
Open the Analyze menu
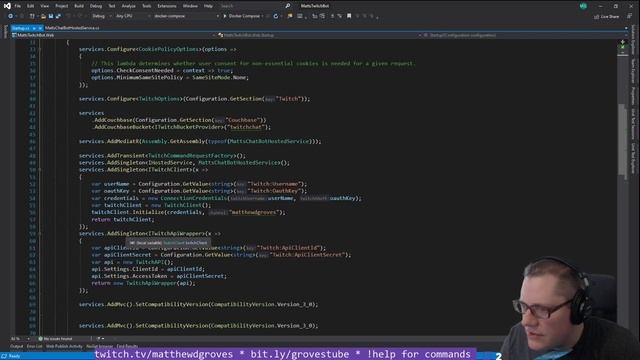point(128,6)
